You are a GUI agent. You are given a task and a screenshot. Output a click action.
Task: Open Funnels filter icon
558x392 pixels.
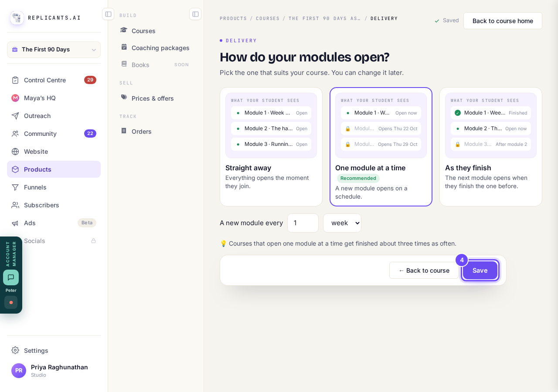15,187
